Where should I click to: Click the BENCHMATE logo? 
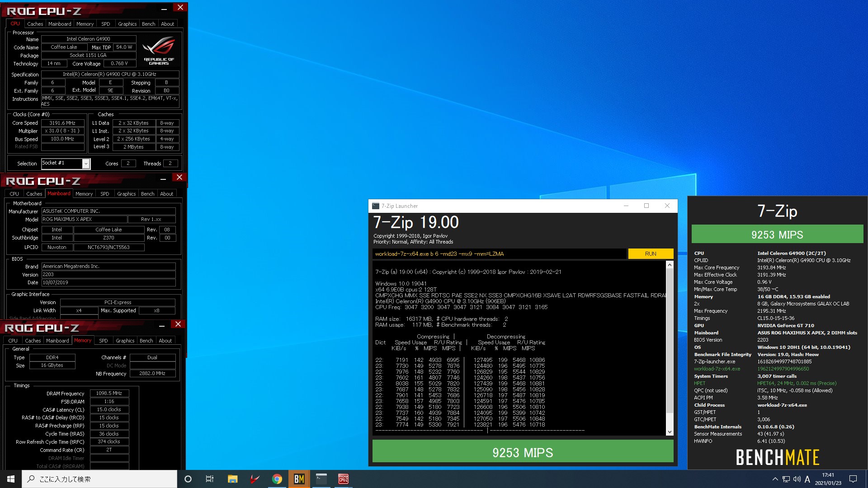pyautogui.click(x=778, y=457)
